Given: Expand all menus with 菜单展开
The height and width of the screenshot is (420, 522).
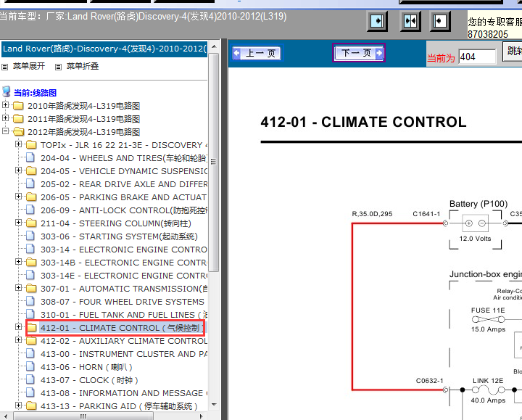Looking at the screenshot, I should (28, 66).
